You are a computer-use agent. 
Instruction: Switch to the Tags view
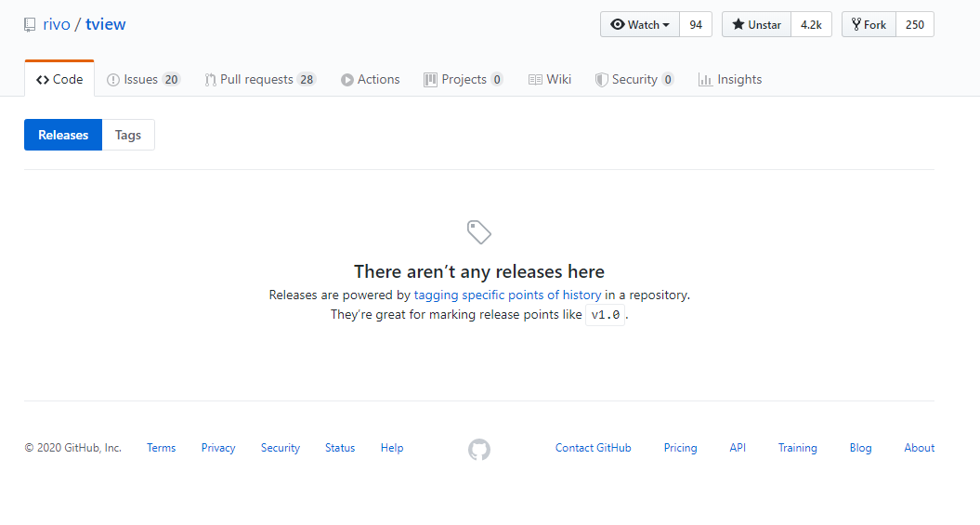pos(128,135)
